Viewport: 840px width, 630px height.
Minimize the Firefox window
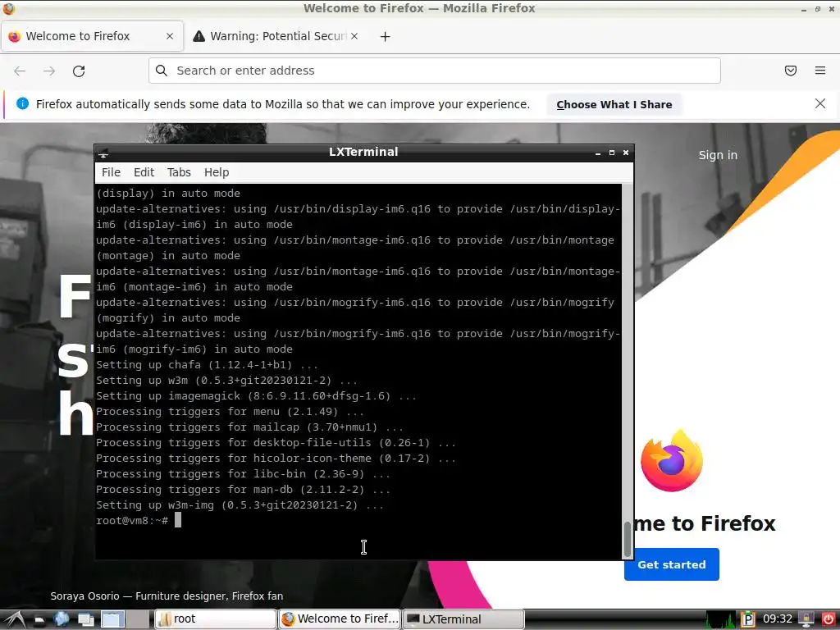coord(804,9)
